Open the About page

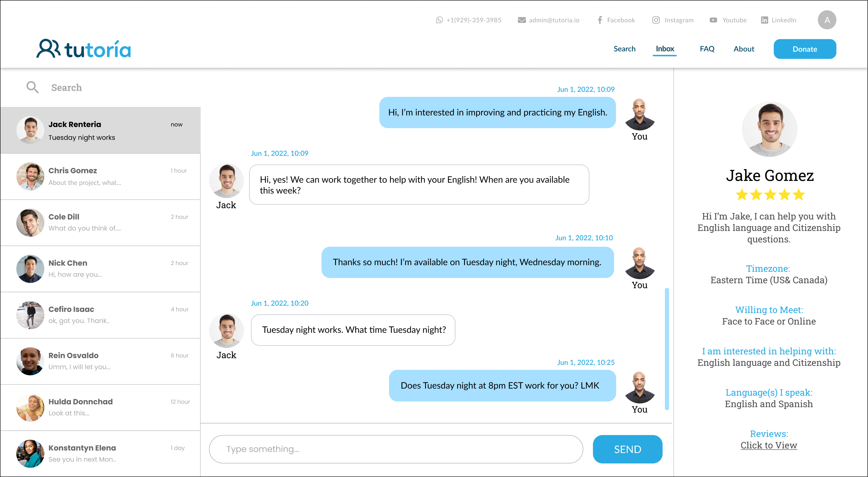[743, 49]
